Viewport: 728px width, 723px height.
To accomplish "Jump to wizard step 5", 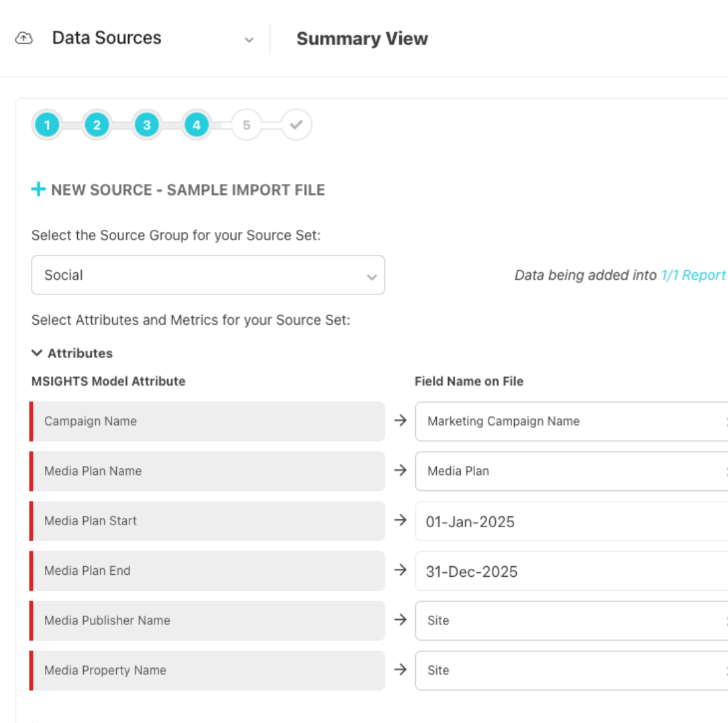I will point(246,125).
